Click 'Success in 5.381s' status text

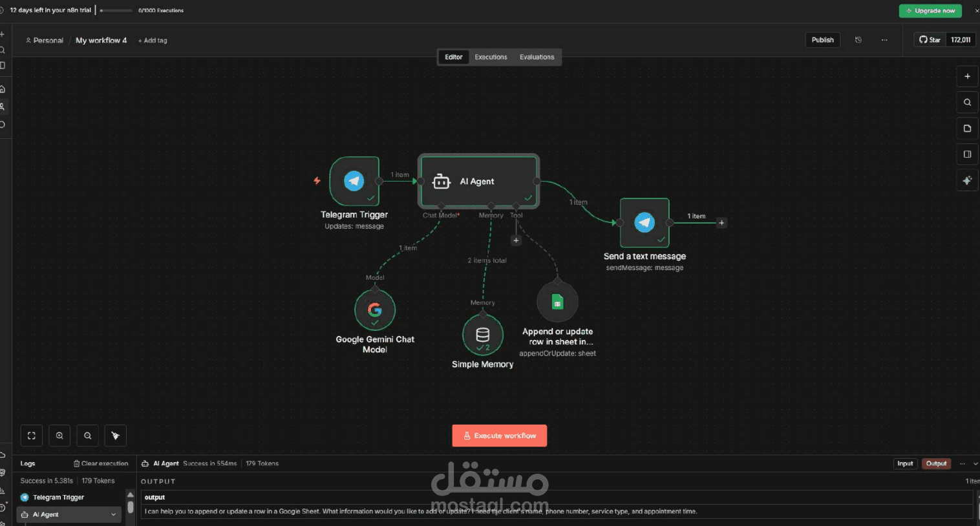click(47, 481)
